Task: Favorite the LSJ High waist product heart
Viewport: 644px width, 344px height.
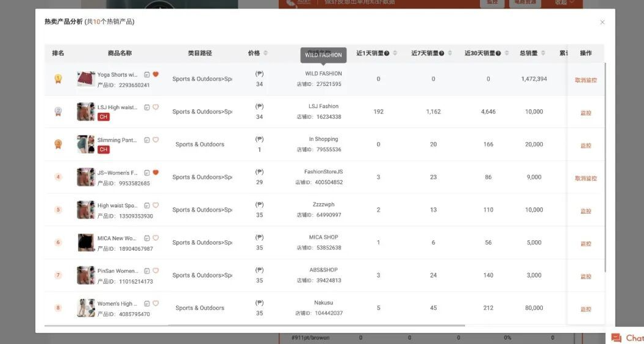Action: coord(156,107)
